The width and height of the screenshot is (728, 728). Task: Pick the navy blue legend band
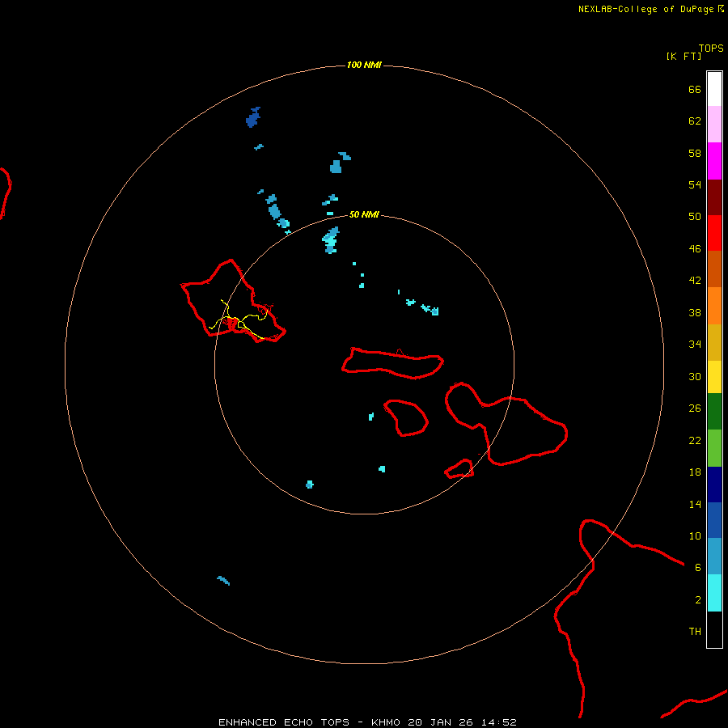714,485
